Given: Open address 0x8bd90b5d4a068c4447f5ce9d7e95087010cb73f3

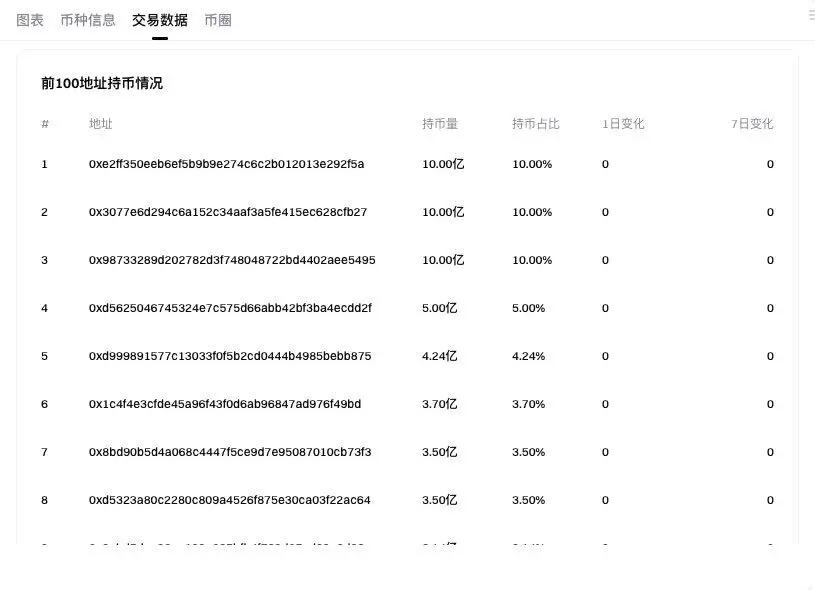Looking at the screenshot, I should [x=230, y=452].
